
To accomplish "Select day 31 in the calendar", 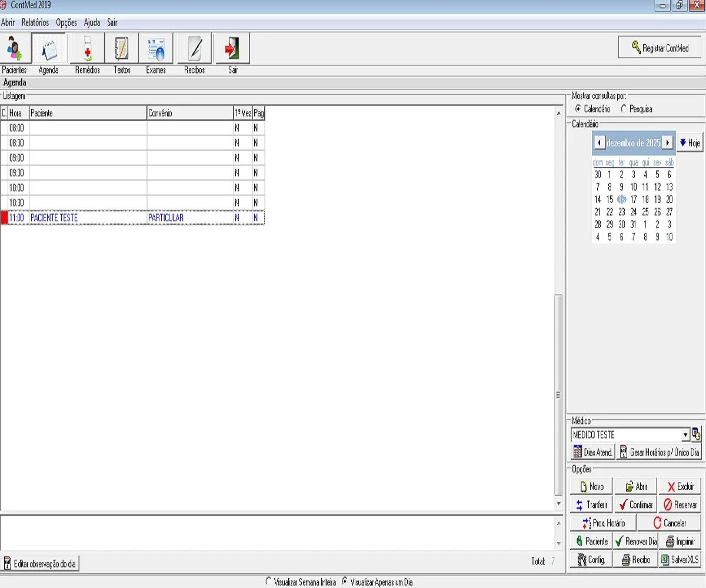I will point(634,225).
